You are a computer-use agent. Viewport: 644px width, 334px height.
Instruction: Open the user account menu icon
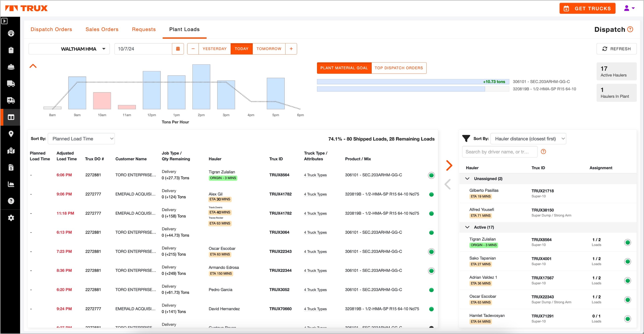[x=629, y=8]
